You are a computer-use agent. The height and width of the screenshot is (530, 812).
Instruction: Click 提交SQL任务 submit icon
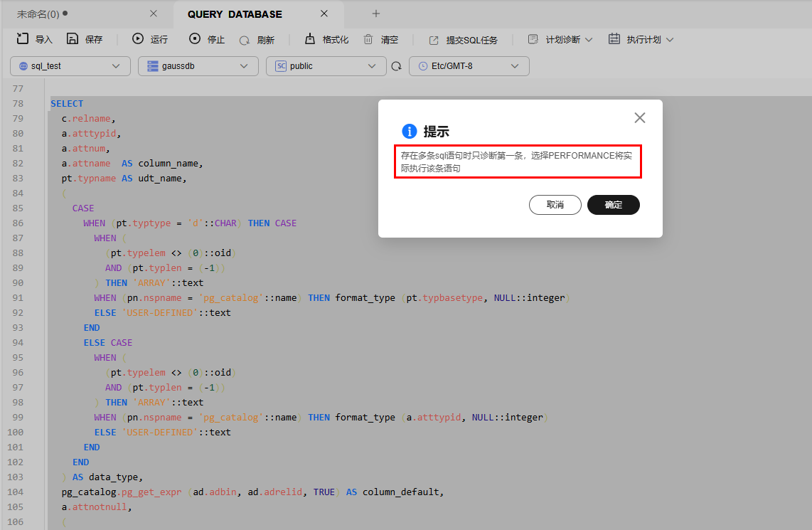click(x=434, y=40)
